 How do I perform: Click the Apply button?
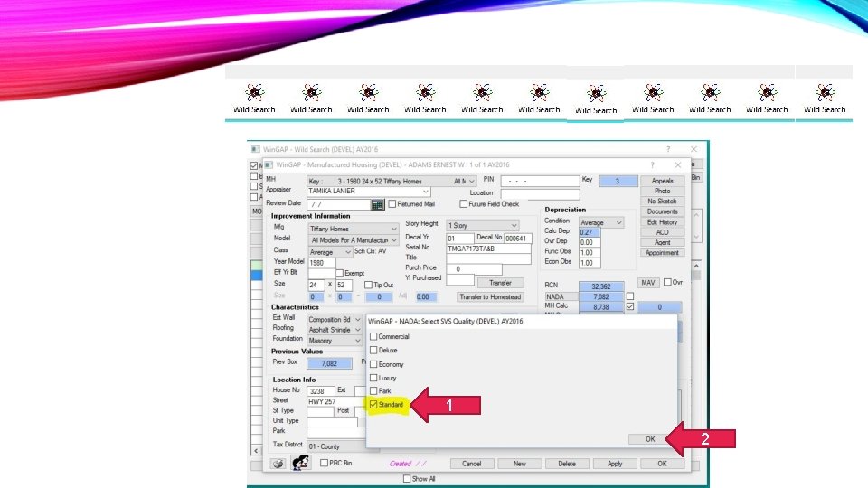point(615,464)
